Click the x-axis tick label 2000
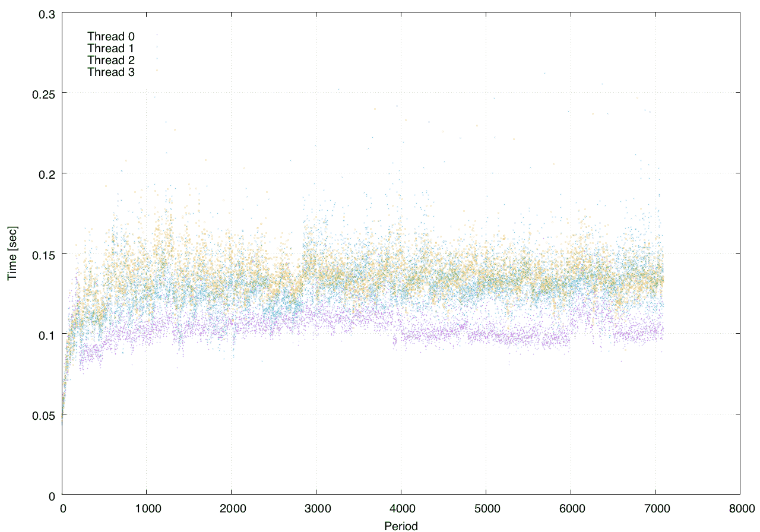Viewport: 760px width, 532px height. pos(232,508)
